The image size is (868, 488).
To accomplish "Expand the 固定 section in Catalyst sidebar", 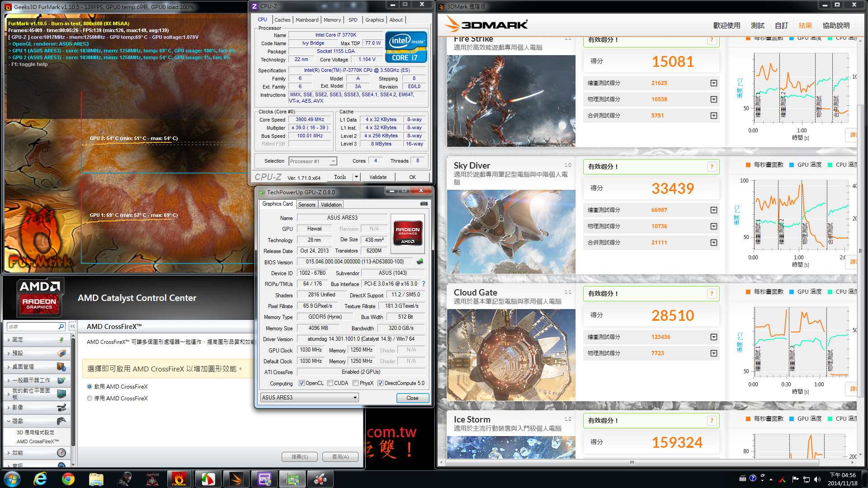I will tap(8, 340).
